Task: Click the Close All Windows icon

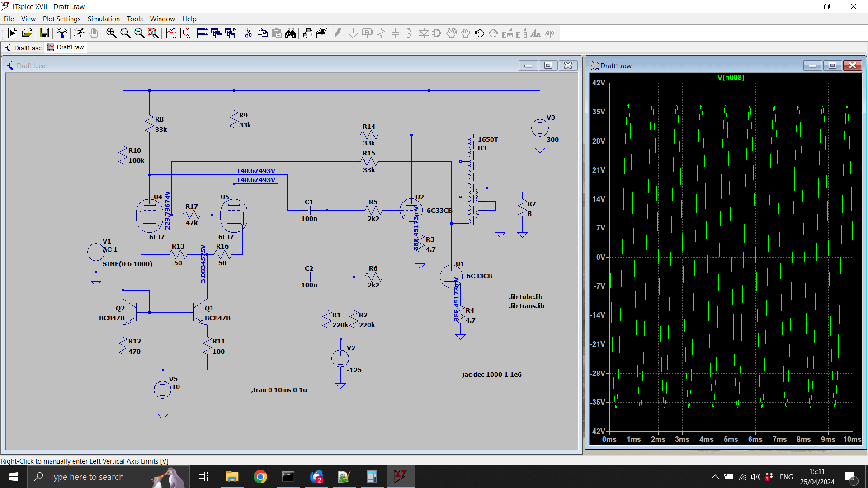Action: point(231,33)
